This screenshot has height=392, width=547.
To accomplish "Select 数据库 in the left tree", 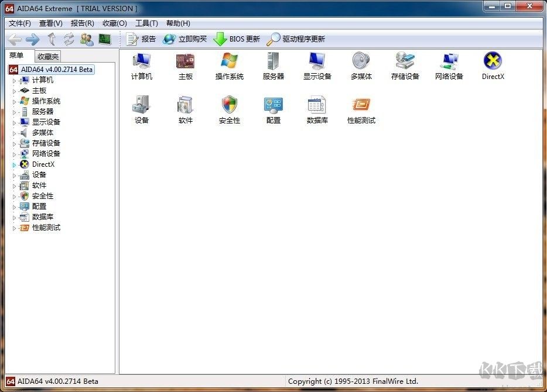I will pos(43,216).
